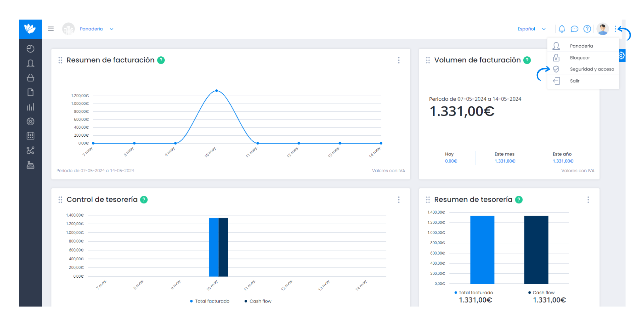
Task: Open Seguridad y acceso menu entry
Action: (583, 69)
